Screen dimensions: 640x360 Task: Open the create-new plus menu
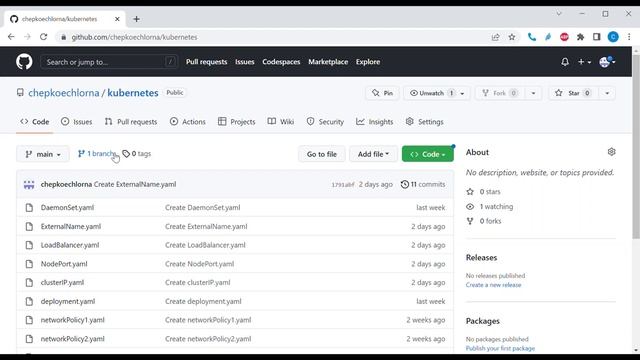tap(584, 62)
